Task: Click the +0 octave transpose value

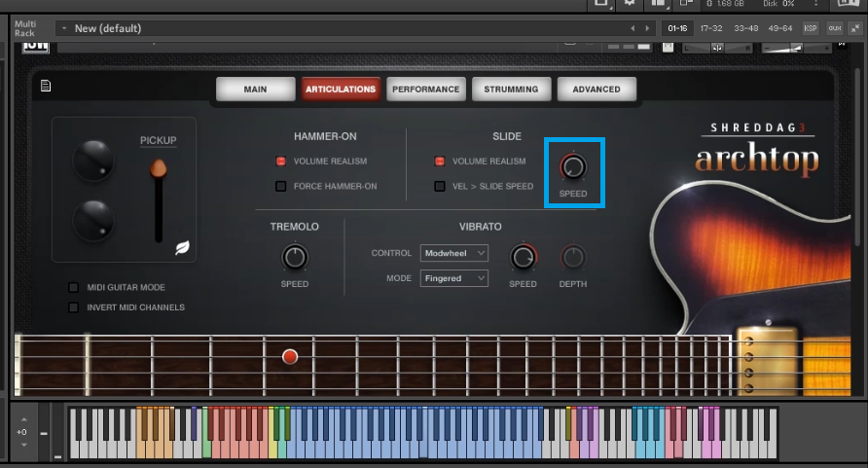Action: 22,432
